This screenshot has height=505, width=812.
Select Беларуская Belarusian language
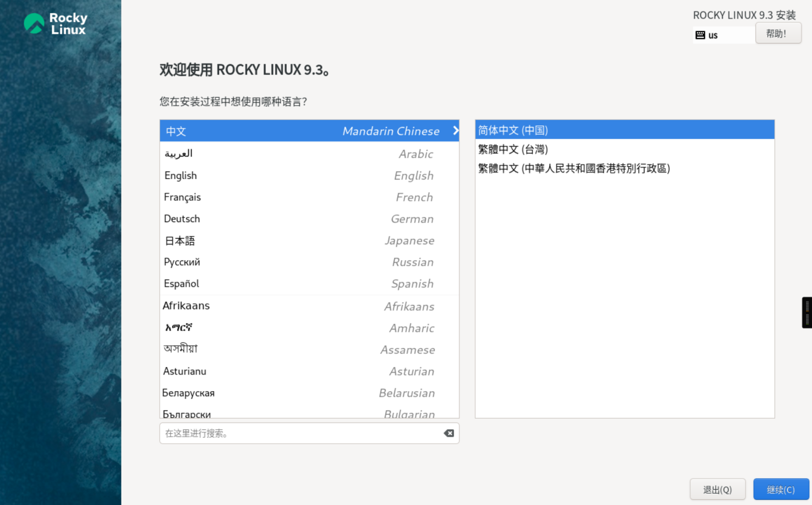point(309,393)
